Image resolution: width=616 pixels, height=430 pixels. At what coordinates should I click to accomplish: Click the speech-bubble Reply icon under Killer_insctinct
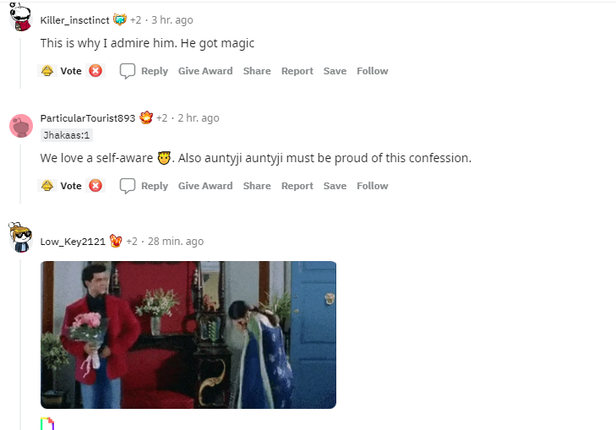coord(127,71)
